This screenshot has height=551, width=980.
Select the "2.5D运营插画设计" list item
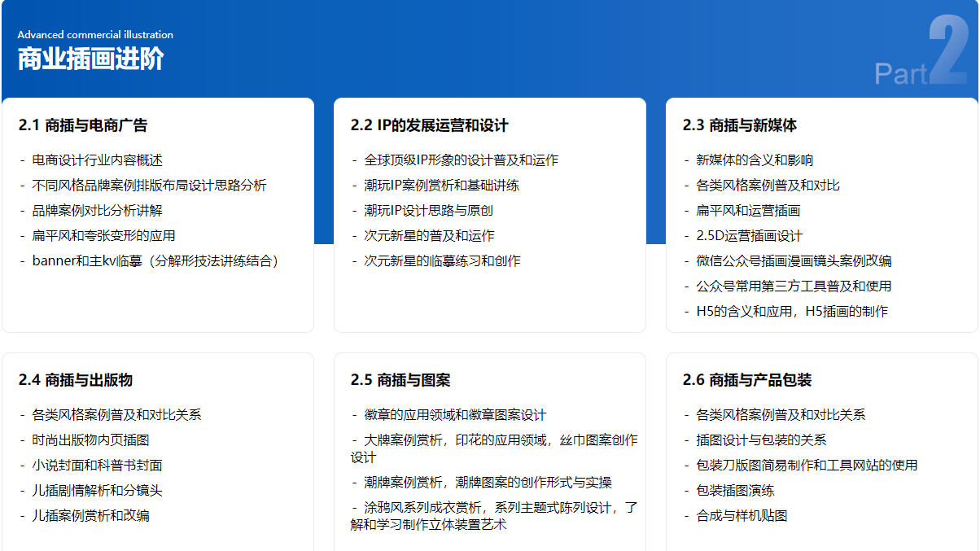[749, 236]
